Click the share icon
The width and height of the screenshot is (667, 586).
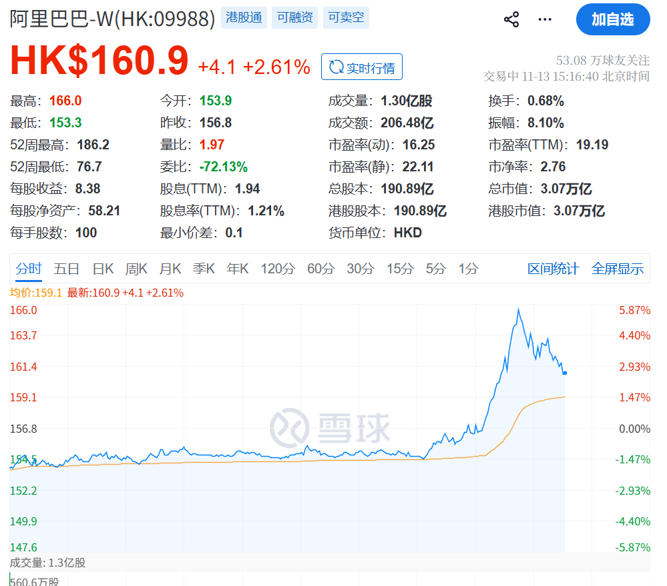click(511, 20)
